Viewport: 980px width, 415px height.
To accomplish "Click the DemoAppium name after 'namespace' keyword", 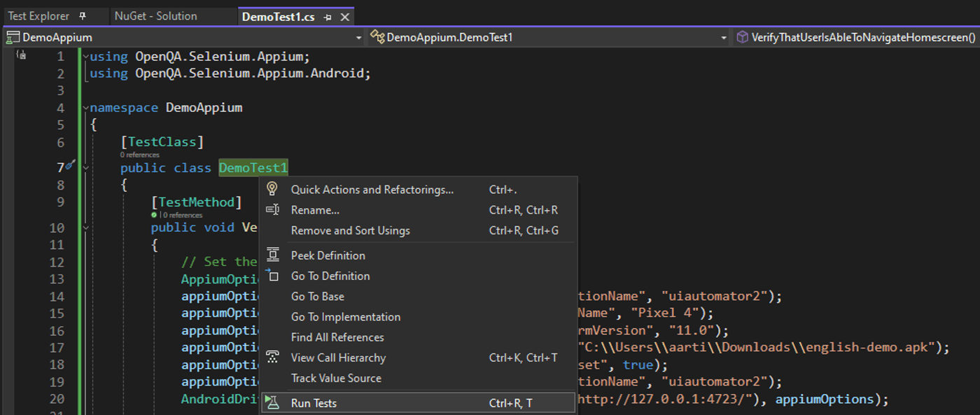I will tap(204, 108).
